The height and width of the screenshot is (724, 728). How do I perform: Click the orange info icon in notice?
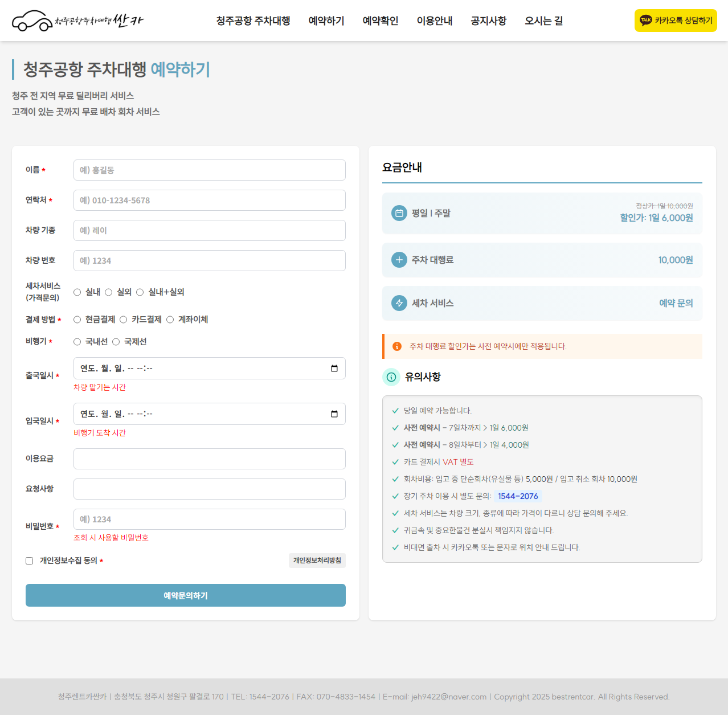coord(397,346)
